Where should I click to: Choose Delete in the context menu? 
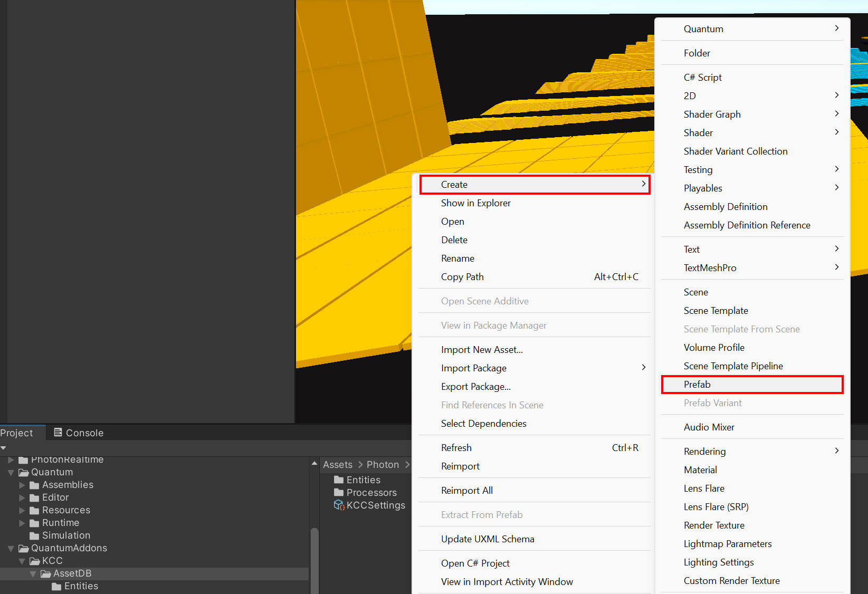coord(454,240)
